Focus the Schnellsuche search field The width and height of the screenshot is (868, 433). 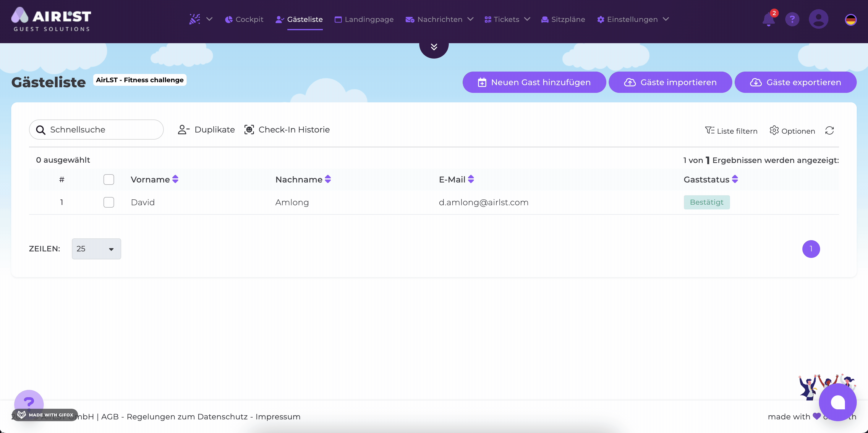[x=96, y=130]
